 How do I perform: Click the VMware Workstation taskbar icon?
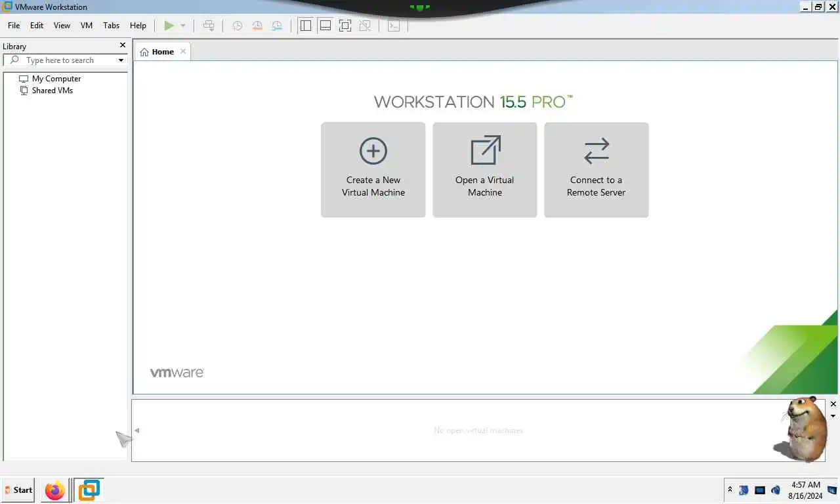pyautogui.click(x=89, y=490)
